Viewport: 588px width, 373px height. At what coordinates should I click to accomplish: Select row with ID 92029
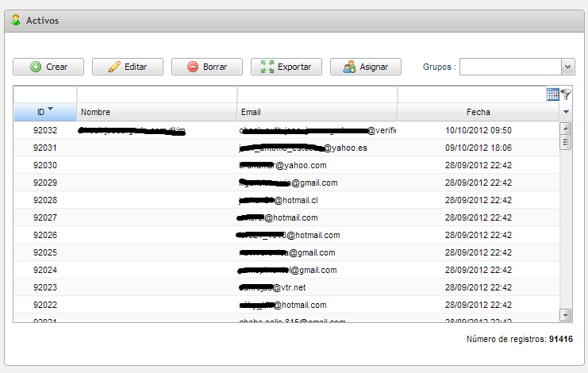click(286, 183)
